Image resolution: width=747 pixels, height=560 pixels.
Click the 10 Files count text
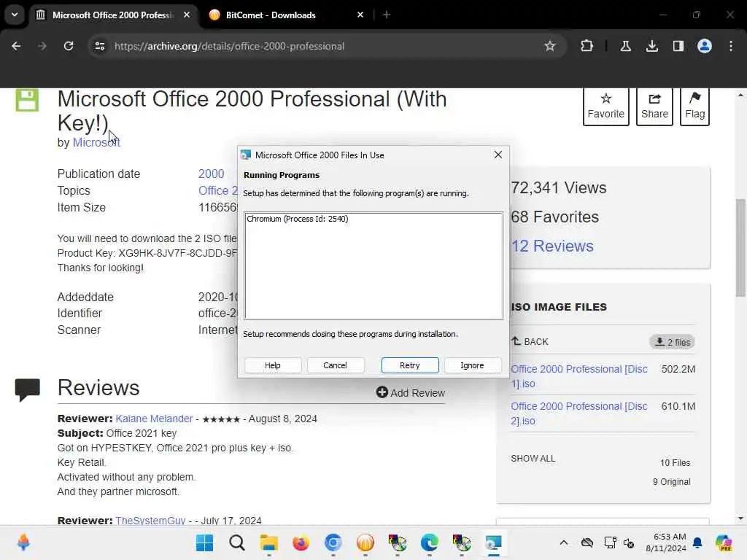pos(675,463)
